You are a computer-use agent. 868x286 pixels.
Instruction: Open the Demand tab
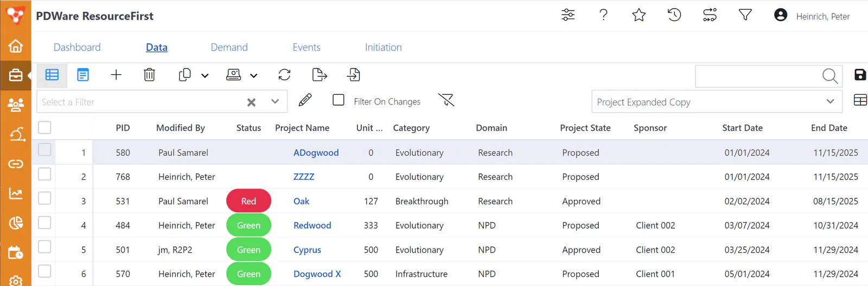point(229,47)
